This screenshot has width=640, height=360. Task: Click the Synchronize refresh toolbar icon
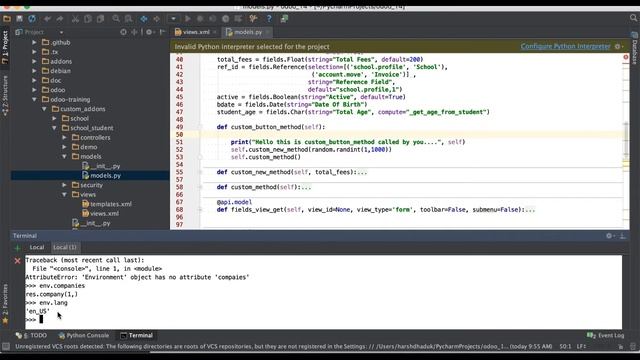[32, 19]
